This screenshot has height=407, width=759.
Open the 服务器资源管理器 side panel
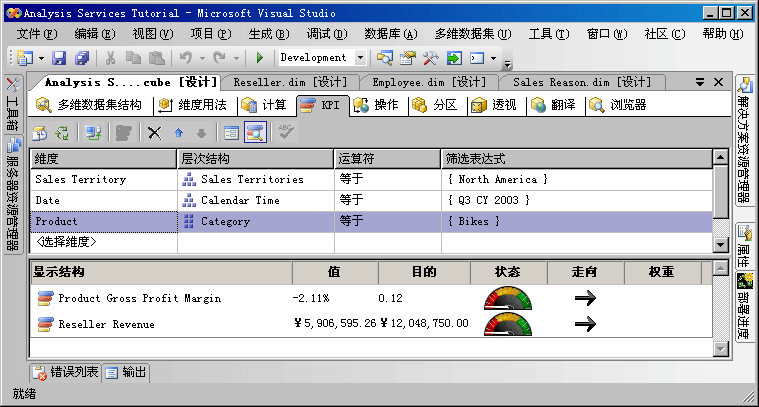[x=13, y=194]
